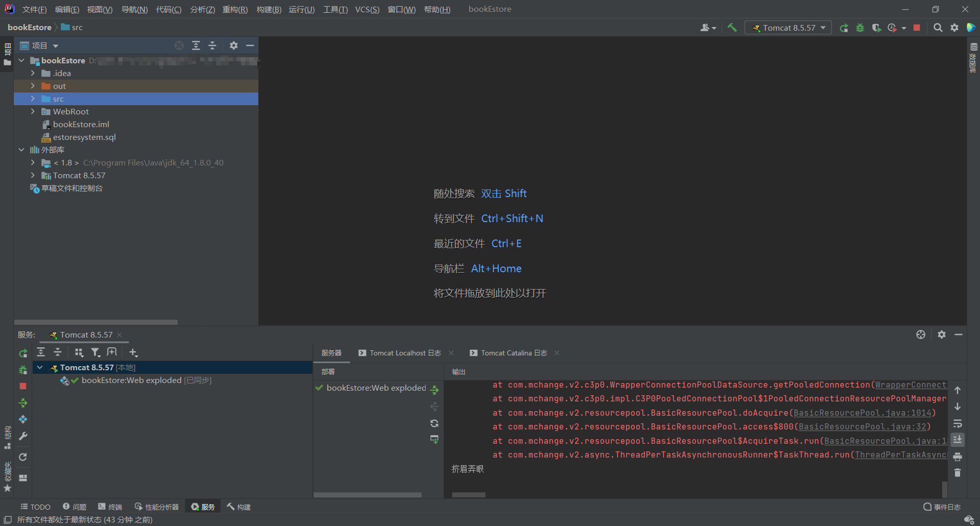Click Run with Coverage shield icon

(x=876, y=28)
